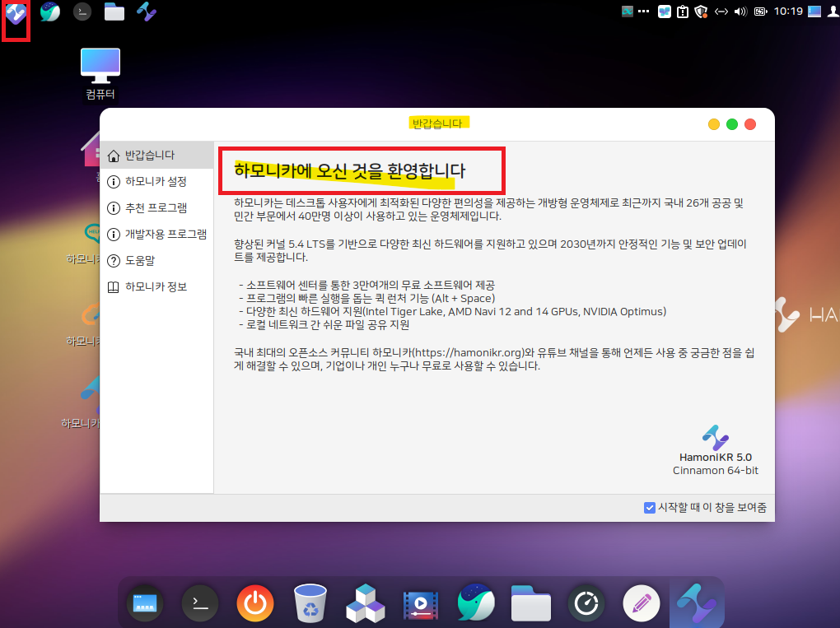Select 도움말 in the sidebar
This screenshot has width=840, height=628.
[x=157, y=260]
